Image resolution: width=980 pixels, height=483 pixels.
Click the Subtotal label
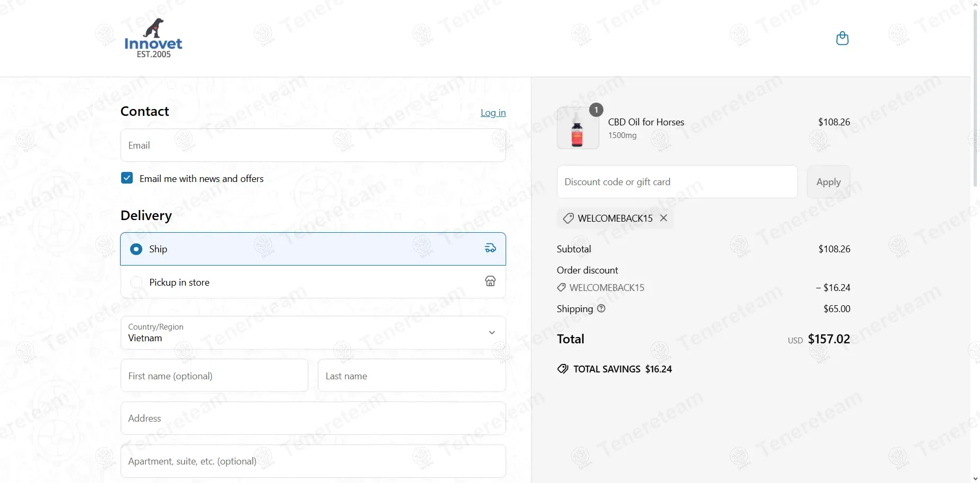[574, 249]
